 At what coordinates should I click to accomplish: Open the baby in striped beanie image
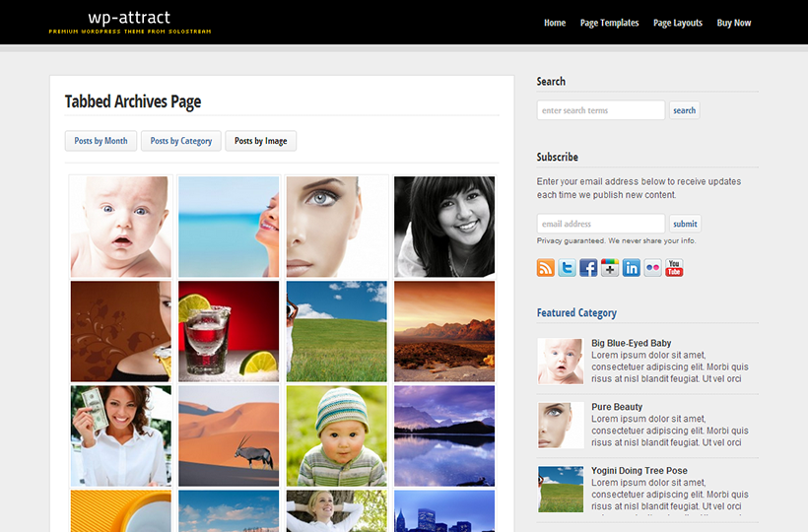[336, 435]
